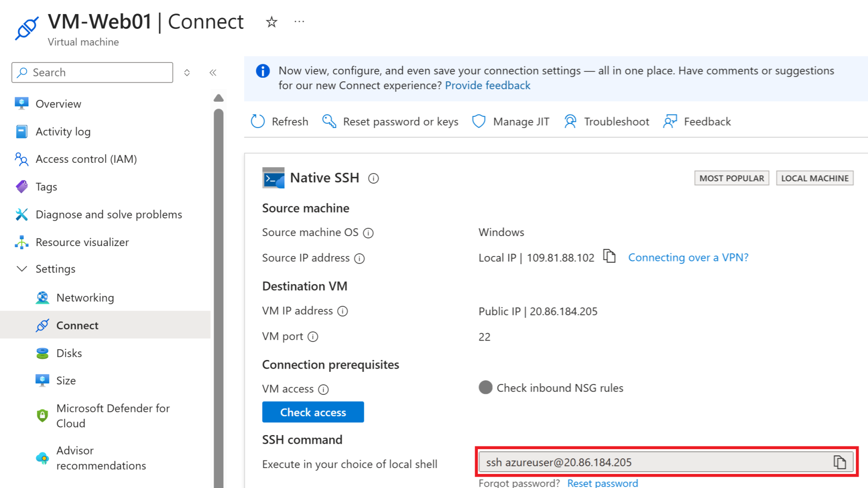The image size is (868, 488).
Task: Open Manage JIT
Action: 510,121
